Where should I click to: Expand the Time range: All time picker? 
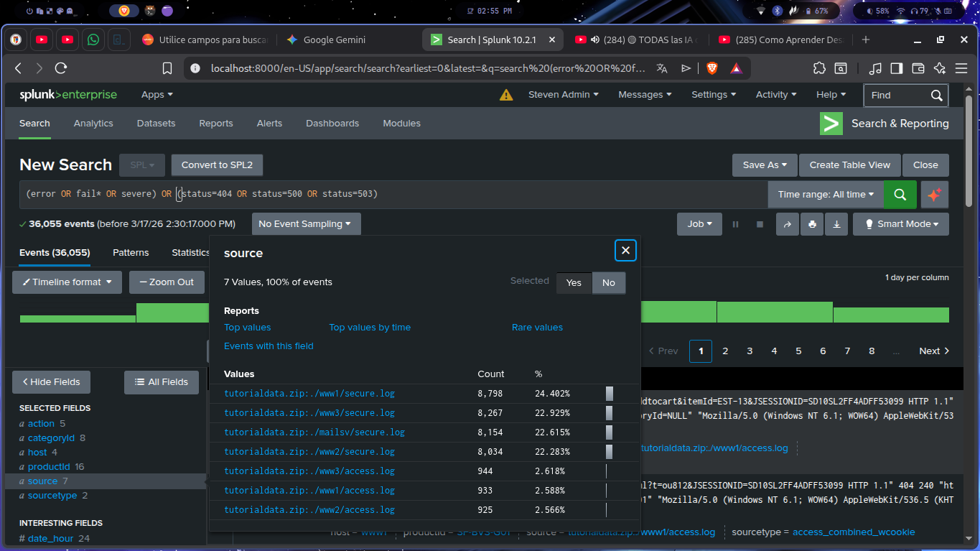tap(825, 195)
